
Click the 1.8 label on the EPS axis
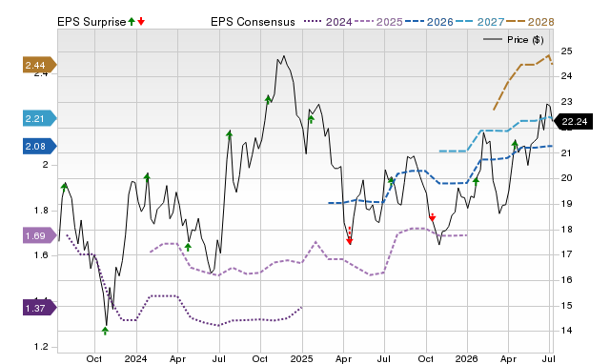41,211
